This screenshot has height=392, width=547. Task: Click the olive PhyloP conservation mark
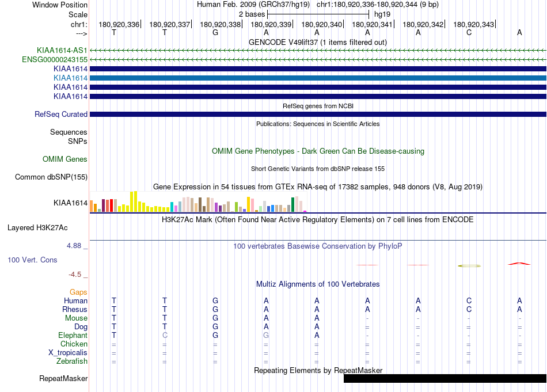[469, 266]
